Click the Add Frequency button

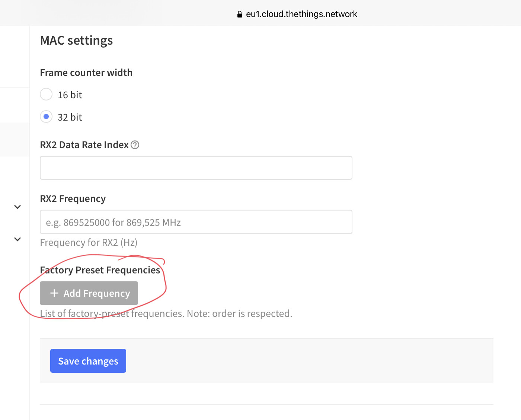(x=89, y=293)
